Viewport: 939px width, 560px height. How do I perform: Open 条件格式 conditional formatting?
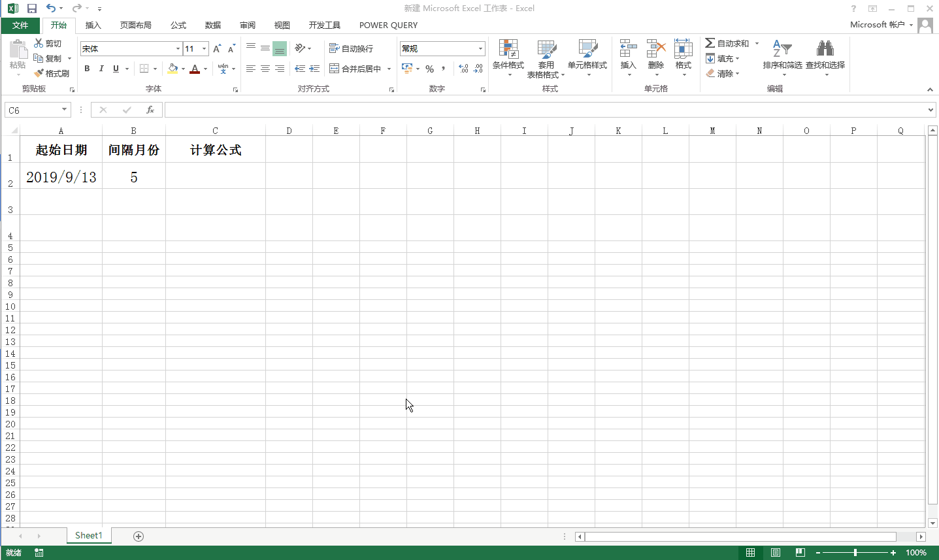tap(508, 58)
